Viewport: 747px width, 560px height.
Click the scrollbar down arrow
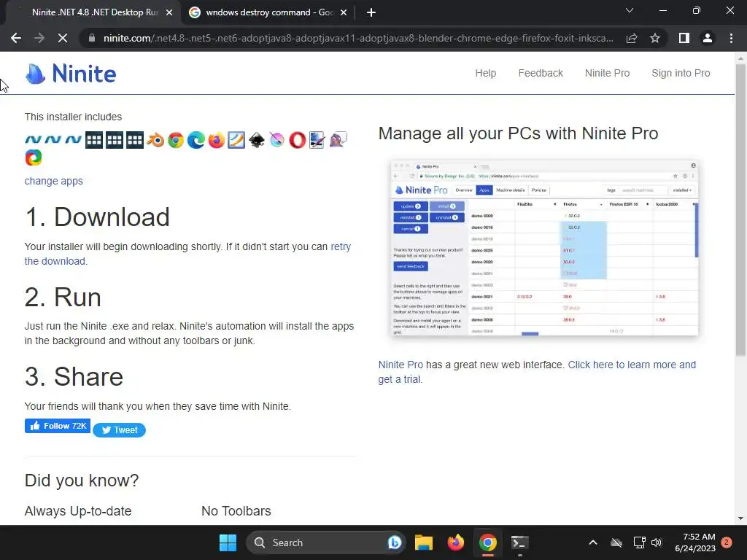pyautogui.click(x=740, y=518)
